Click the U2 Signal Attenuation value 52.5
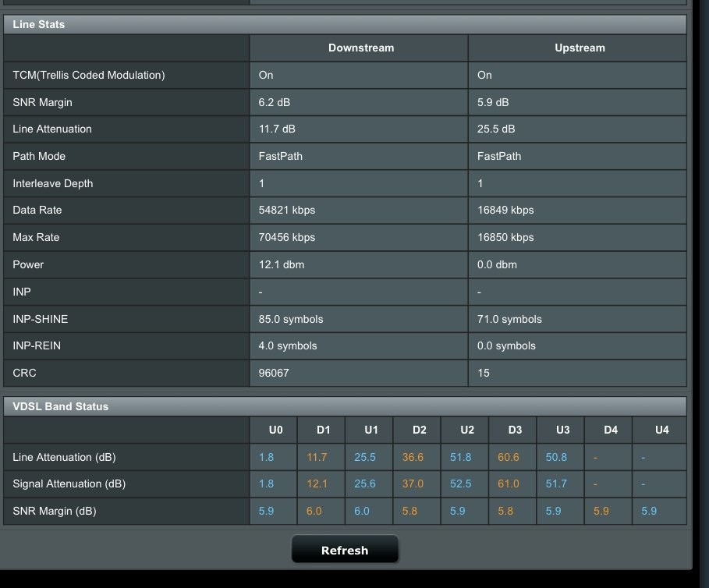 tap(461, 484)
